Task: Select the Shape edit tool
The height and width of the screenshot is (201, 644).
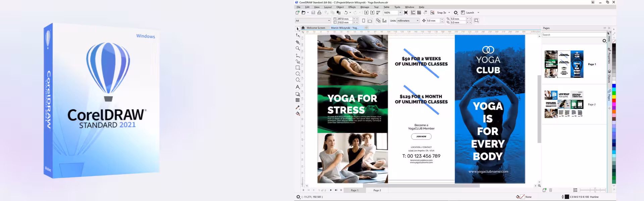Action: point(298,35)
